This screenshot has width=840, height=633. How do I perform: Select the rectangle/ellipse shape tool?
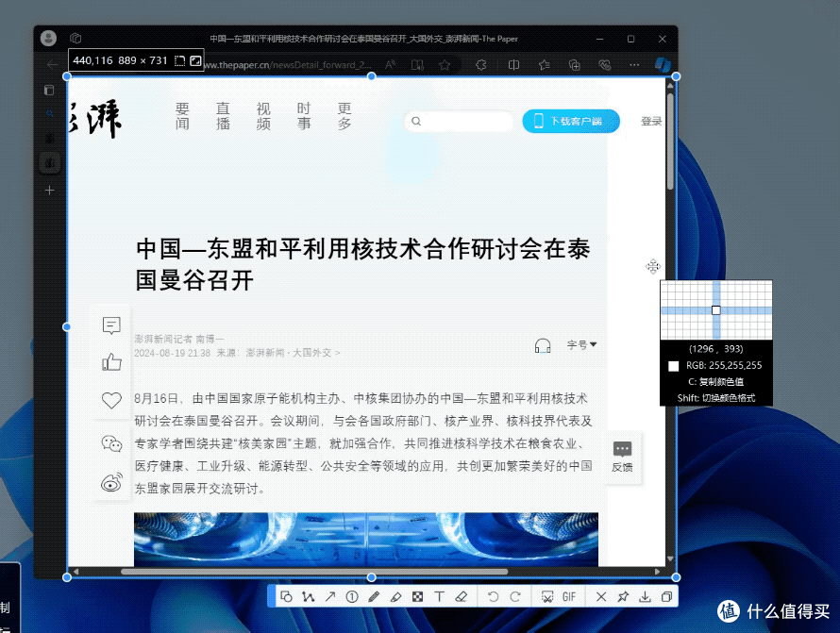tap(287, 596)
